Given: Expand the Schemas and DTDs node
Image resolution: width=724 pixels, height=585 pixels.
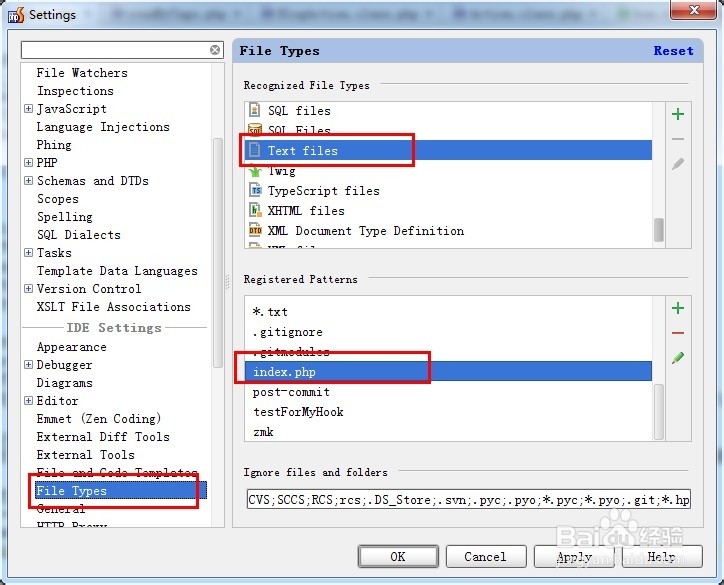Looking at the screenshot, I should tap(29, 181).
